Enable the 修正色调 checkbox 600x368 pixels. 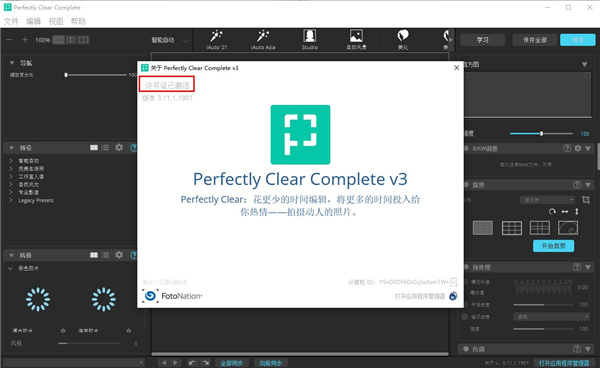coord(465,317)
